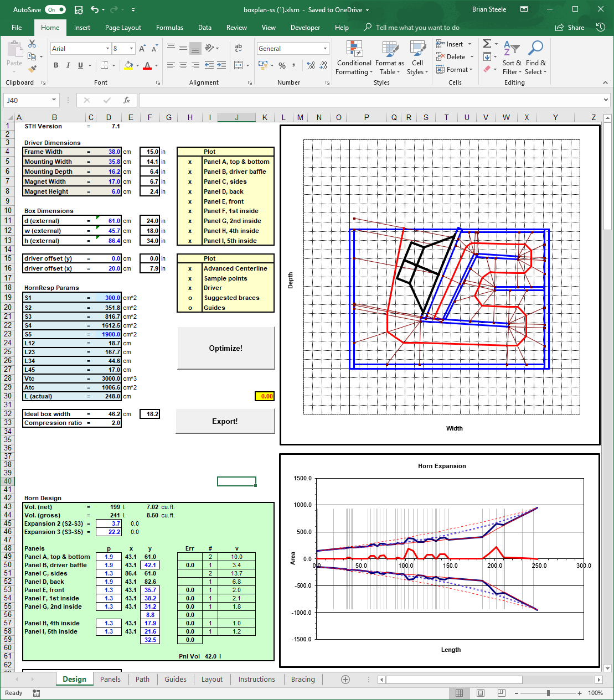
Task: Open the Fill Color dropdown arrow
Action: pos(138,65)
